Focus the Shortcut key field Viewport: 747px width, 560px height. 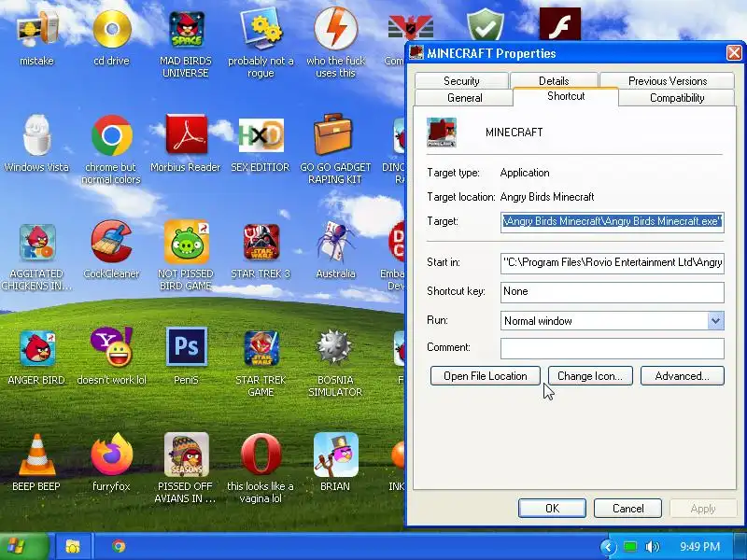click(613, 292)
